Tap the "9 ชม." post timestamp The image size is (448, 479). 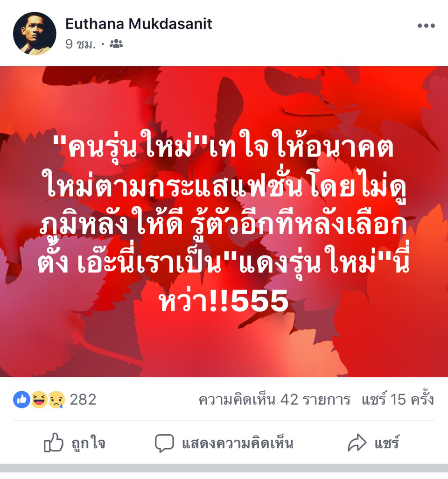tap(80, 44)
